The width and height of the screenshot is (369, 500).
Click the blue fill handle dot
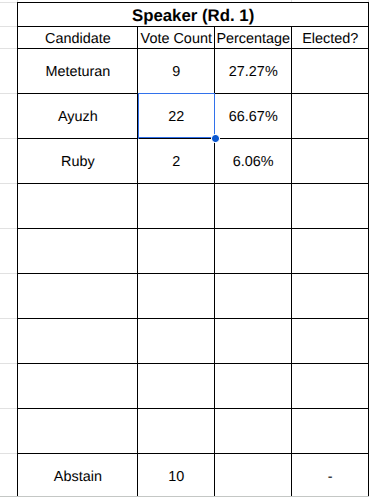(215, 138)
